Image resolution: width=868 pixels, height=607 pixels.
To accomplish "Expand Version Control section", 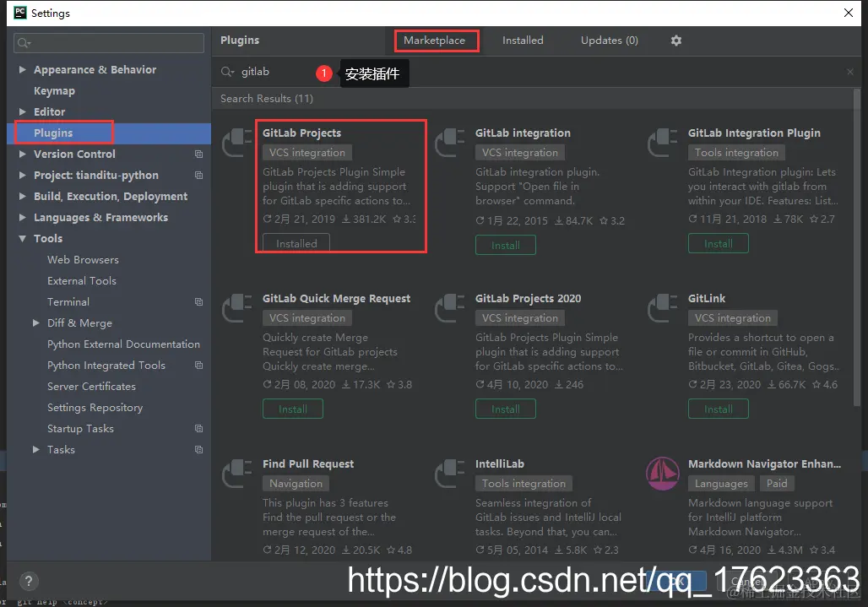I will [22, 154].
